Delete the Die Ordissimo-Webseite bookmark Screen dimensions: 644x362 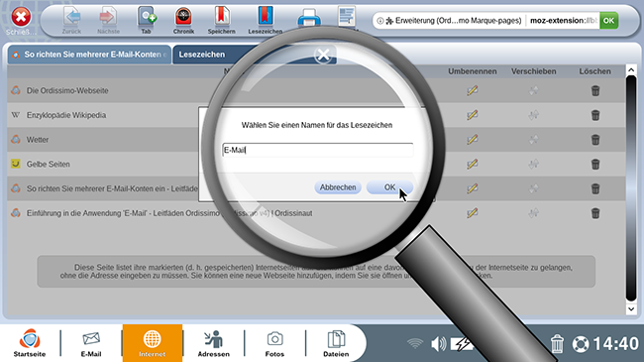(x=595, y=90)
